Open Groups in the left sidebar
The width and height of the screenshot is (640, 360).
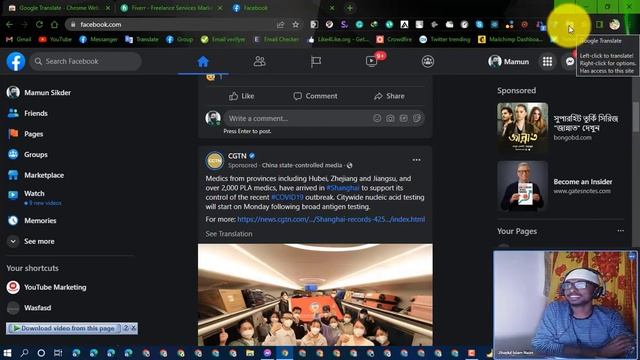pyautogui.click(x=28, y=155)
